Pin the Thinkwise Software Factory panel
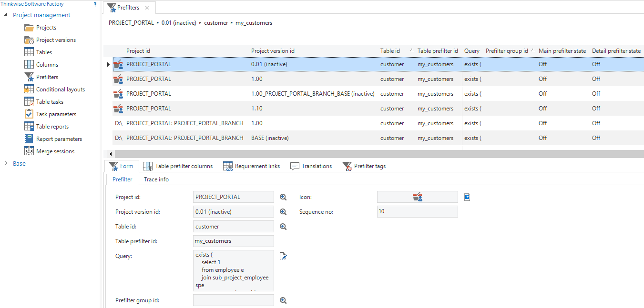The width and height of the screenshot is (644, 308). click(95, 4)
